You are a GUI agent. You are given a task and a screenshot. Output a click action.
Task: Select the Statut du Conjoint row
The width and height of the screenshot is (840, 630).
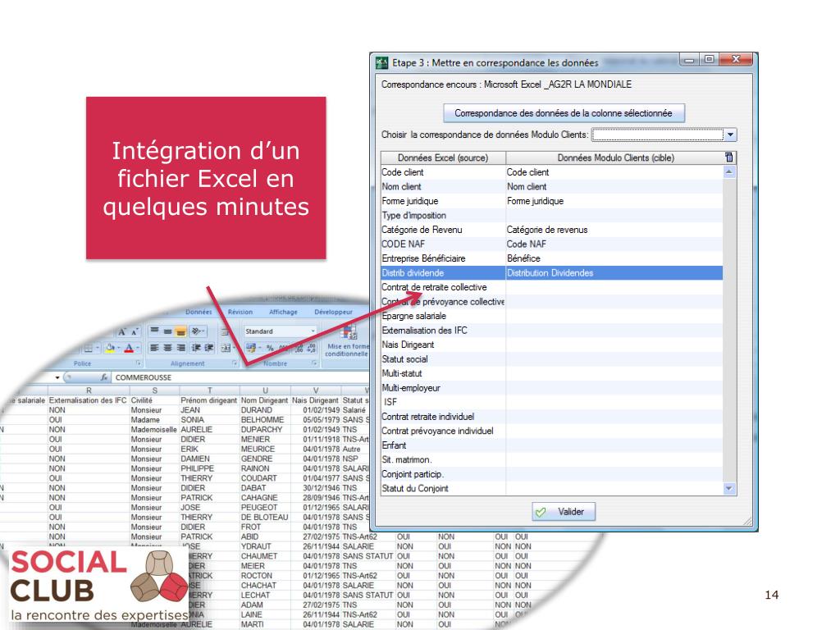(x=552, y=489)
